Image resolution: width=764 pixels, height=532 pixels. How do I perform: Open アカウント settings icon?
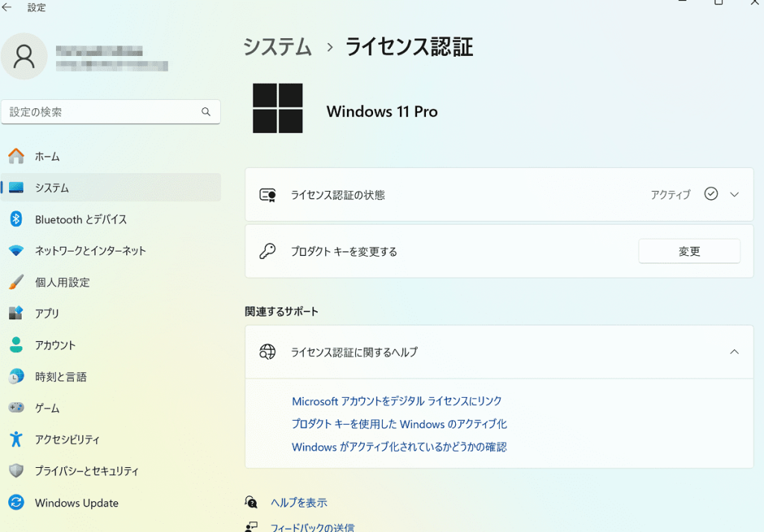click(17, 345)
